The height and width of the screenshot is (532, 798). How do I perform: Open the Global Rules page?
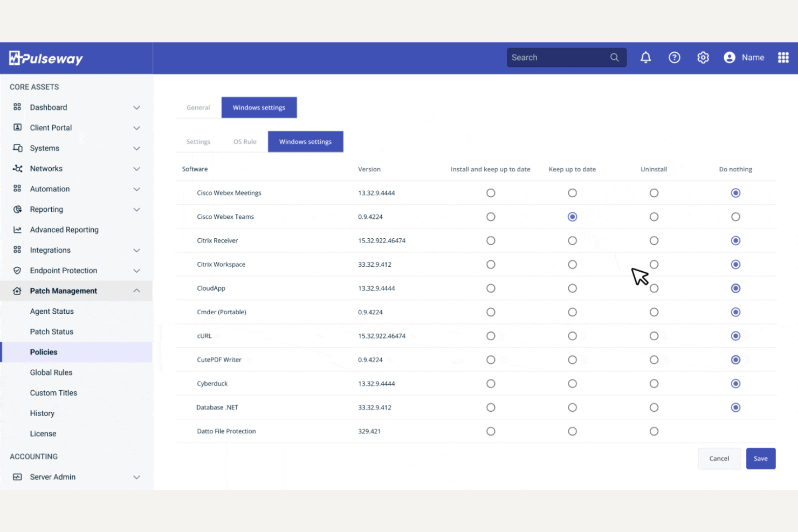[51, 372]
